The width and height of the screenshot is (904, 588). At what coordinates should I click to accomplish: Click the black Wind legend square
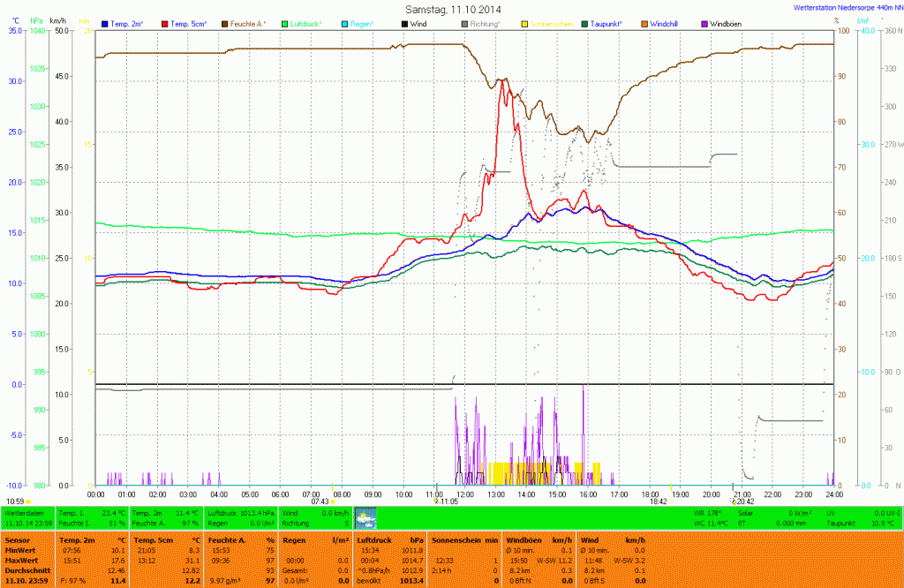(405, 24)
